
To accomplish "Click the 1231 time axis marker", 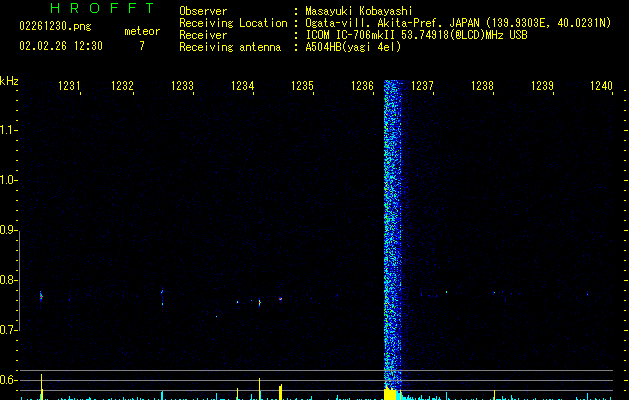I will [69, 85].
